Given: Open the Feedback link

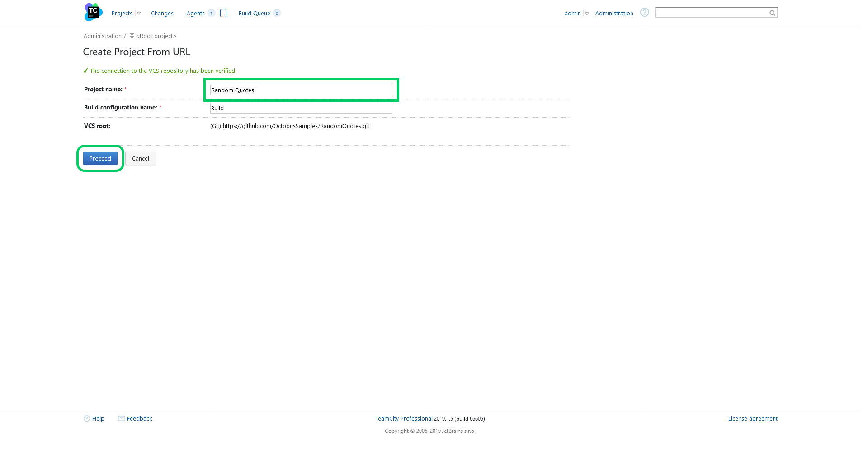Looking at the screenshot, I should 139,419.
